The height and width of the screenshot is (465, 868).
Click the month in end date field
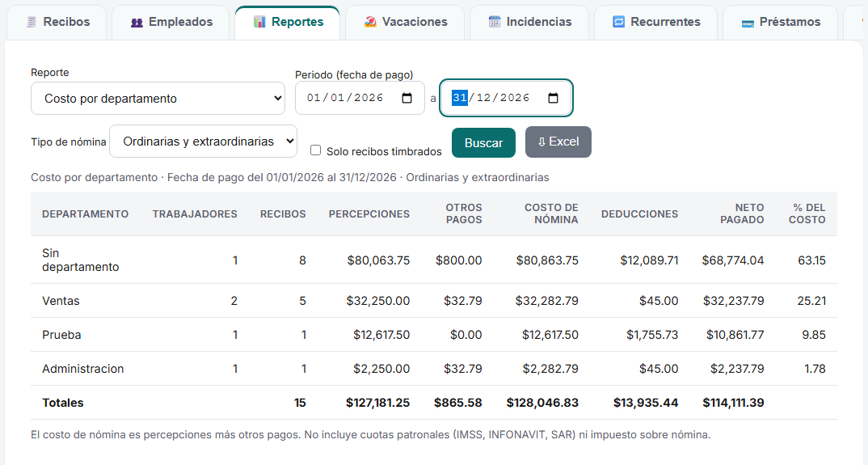click(x=483, y=98)
